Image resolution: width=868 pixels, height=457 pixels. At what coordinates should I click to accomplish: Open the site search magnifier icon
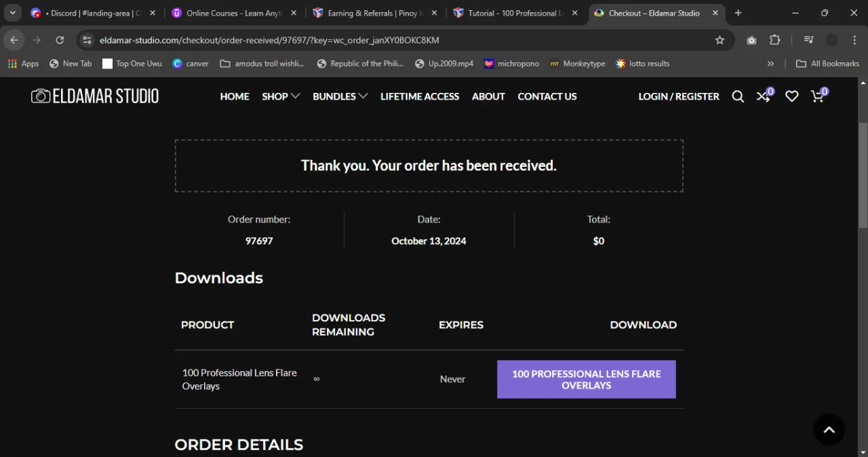point(738,96)
